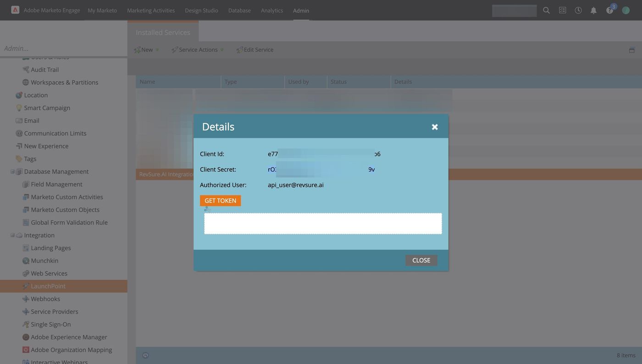642x364 pixels.
Task: Click the global search field
Action: [x=514, y=11]
